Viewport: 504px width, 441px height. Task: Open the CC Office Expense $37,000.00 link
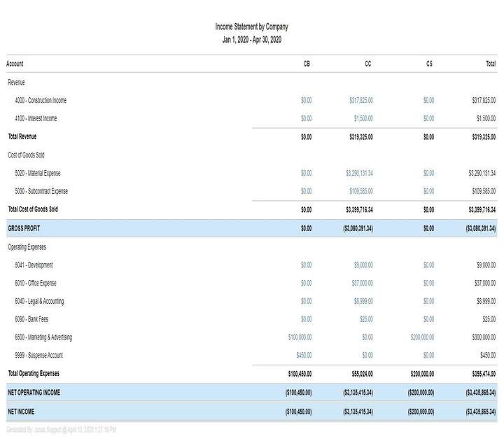(x=362, y=283)
